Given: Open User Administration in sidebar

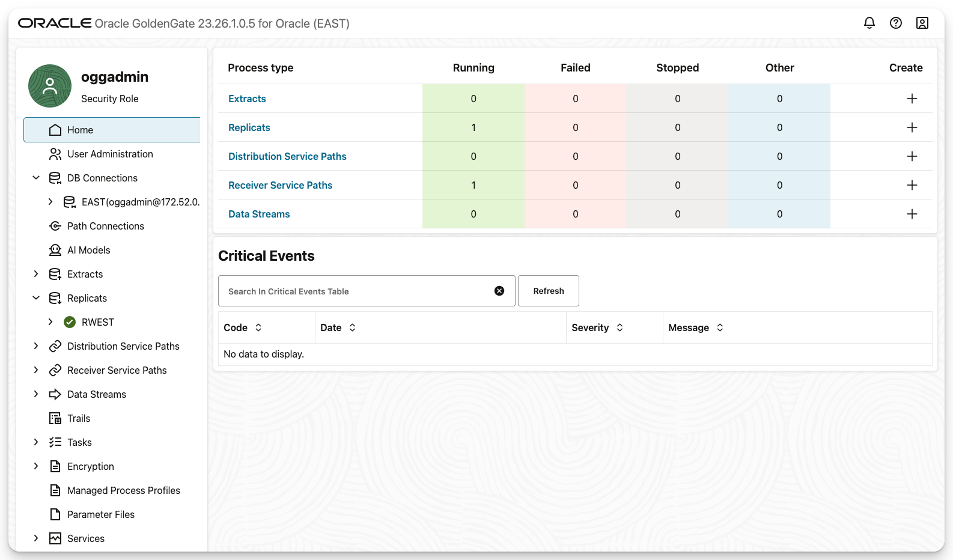Looking at the screenshot, I should pos(110,154).
